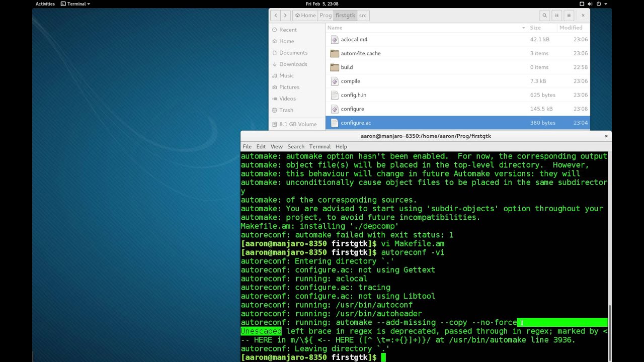Open the GNOME Activities overview
644x362 pixels.
point(45,4)
